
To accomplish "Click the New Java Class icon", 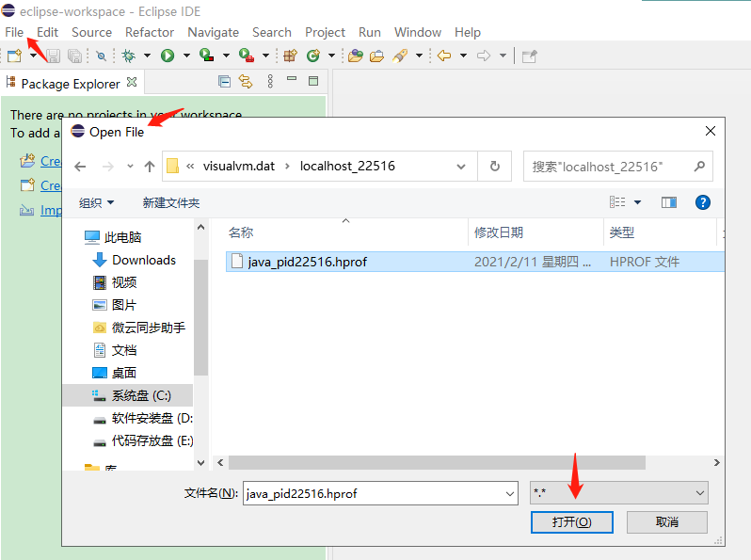I will click(313, 56).
